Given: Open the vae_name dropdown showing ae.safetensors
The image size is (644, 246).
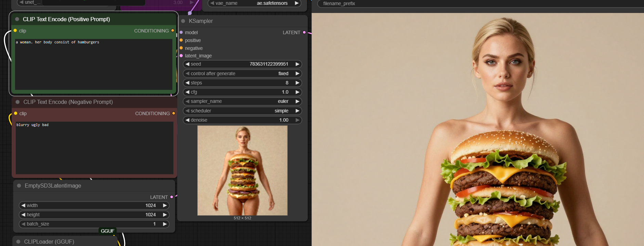Looking at the screenshot, I should point(254,3).
